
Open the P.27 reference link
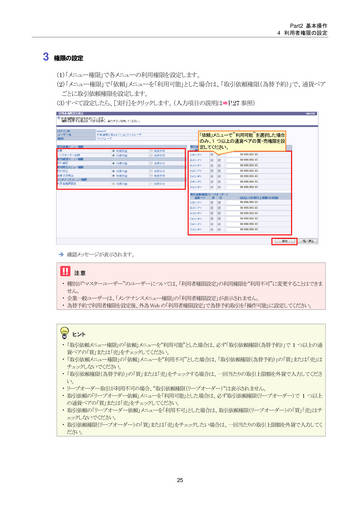(x=234, y=103)
